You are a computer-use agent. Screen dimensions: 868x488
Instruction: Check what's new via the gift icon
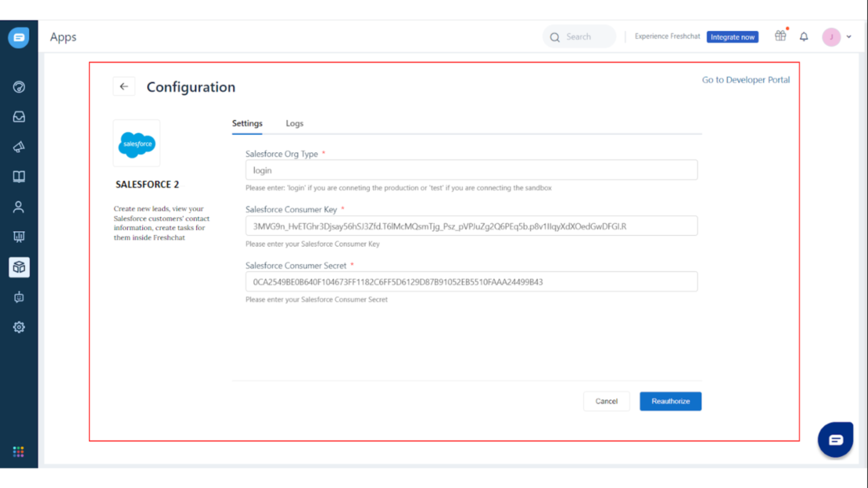(x=780, y=36)
